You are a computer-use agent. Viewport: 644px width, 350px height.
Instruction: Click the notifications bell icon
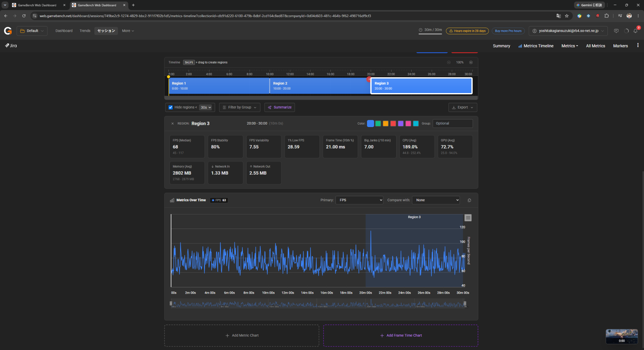coord(635,31)
